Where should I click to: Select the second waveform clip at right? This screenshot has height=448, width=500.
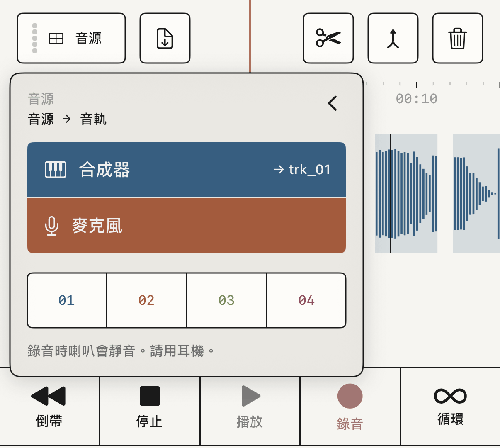[476, 194]
